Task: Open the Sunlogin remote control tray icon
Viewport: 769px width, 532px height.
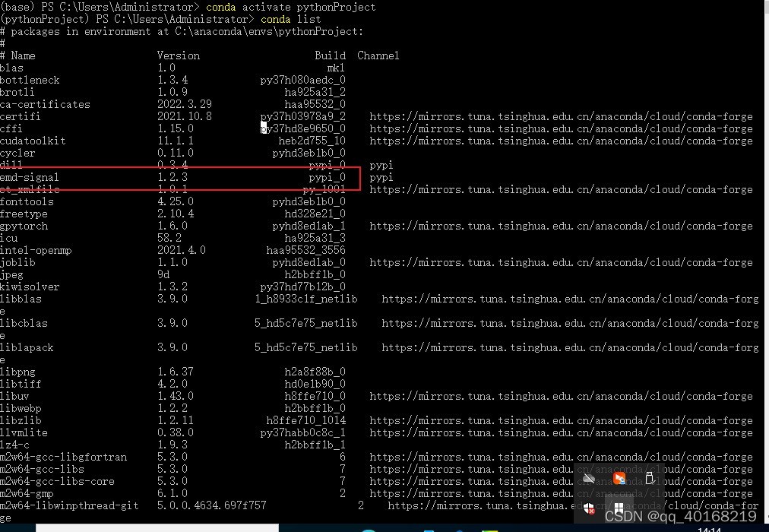Action: click(x=618, y=479)
